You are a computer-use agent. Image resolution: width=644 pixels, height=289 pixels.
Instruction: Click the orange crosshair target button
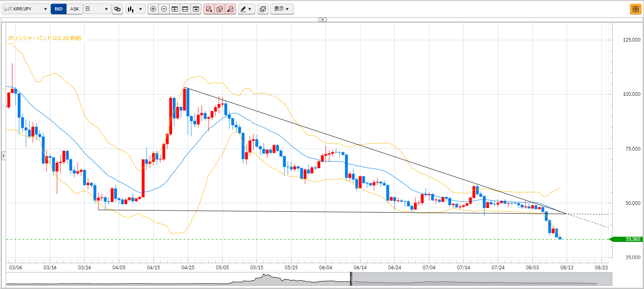pos(636,9)
